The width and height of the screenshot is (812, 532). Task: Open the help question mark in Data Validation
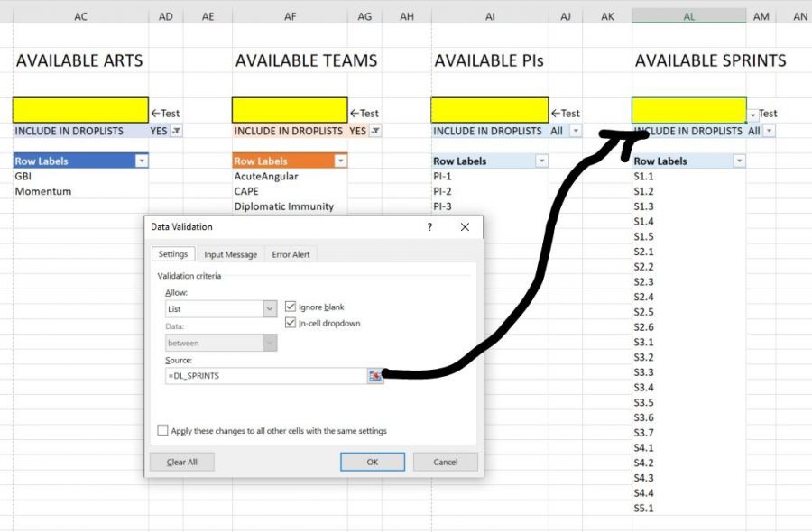point(429,226)
